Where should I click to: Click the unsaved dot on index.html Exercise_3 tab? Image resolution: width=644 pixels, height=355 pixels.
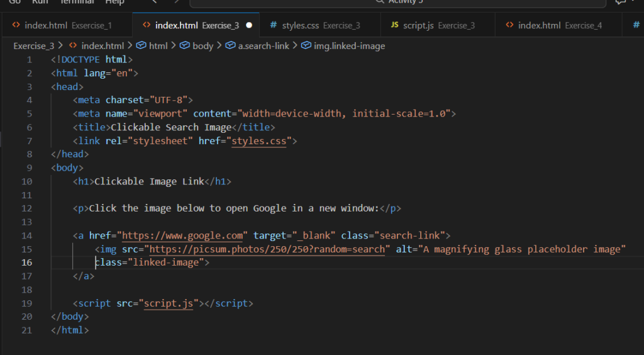pos(249,26)
